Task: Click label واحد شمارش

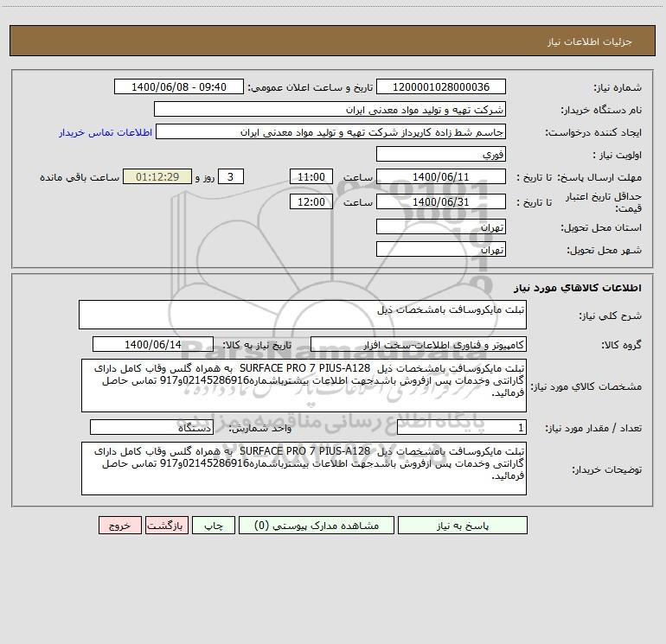Action: click(x=260, y=428)
